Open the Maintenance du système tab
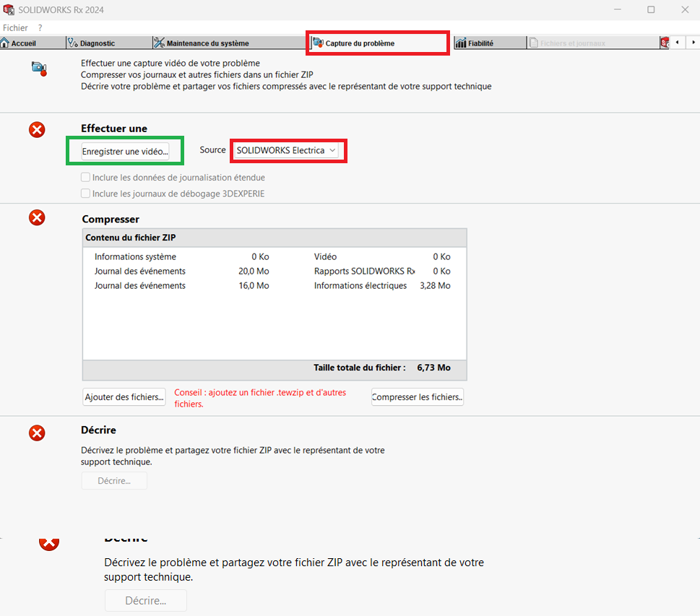 coord(229,43)
